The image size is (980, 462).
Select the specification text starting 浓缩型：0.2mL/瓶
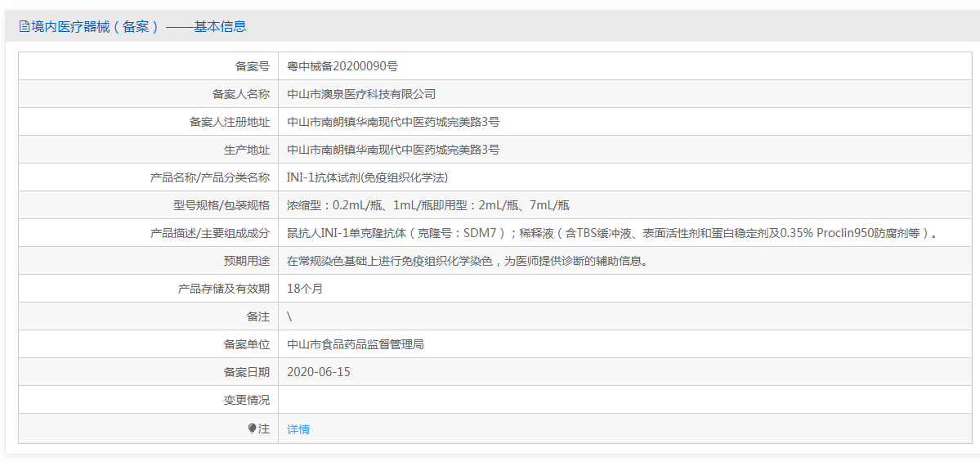(x=428, y=205)
